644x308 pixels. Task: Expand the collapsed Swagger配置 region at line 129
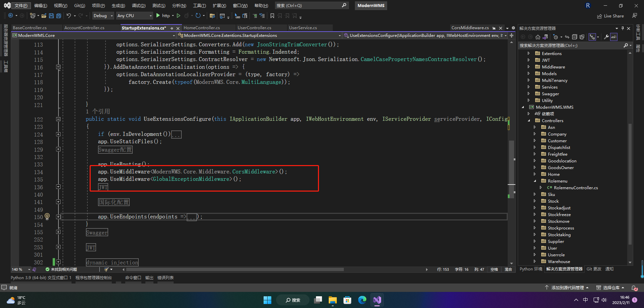[58, 149]
